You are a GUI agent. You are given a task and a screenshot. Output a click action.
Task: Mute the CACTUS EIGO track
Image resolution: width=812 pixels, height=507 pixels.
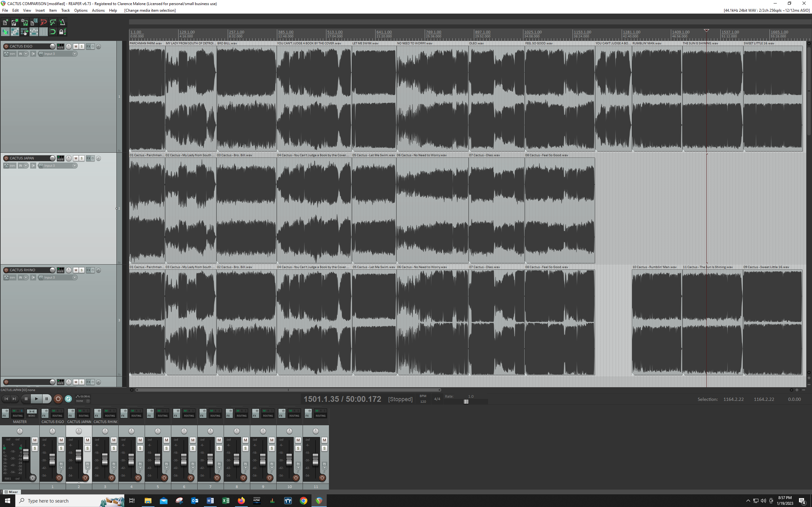coord(76,46)
